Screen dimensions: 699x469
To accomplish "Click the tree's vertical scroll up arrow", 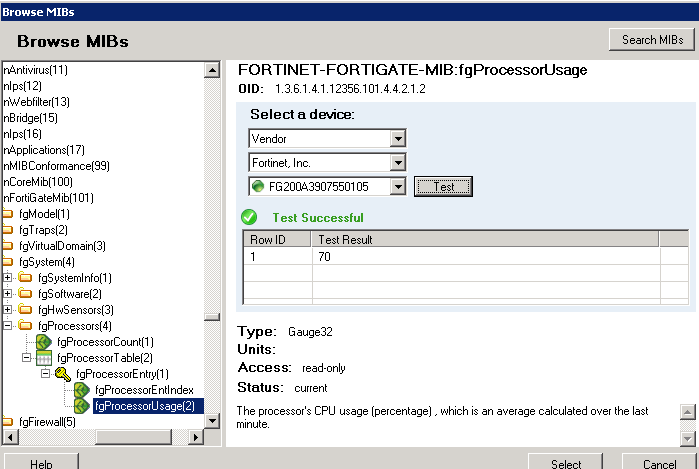I will [x=212, y=70].
